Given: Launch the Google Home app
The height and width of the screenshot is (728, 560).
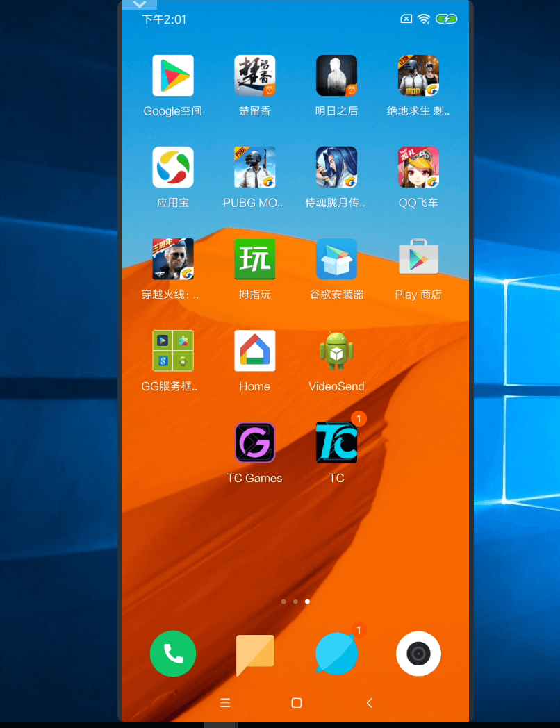Looking at the screenshot, I should point(254,351).
